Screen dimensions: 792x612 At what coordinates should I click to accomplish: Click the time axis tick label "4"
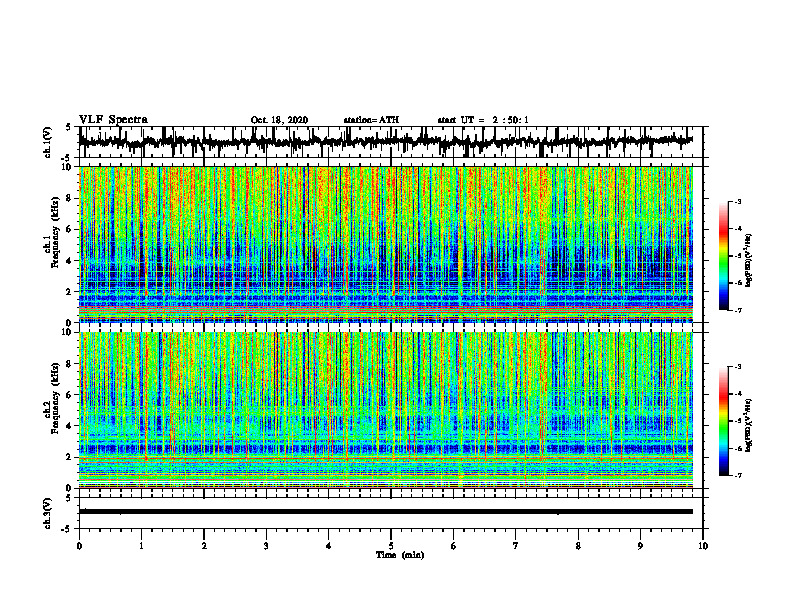pos(328,546)
